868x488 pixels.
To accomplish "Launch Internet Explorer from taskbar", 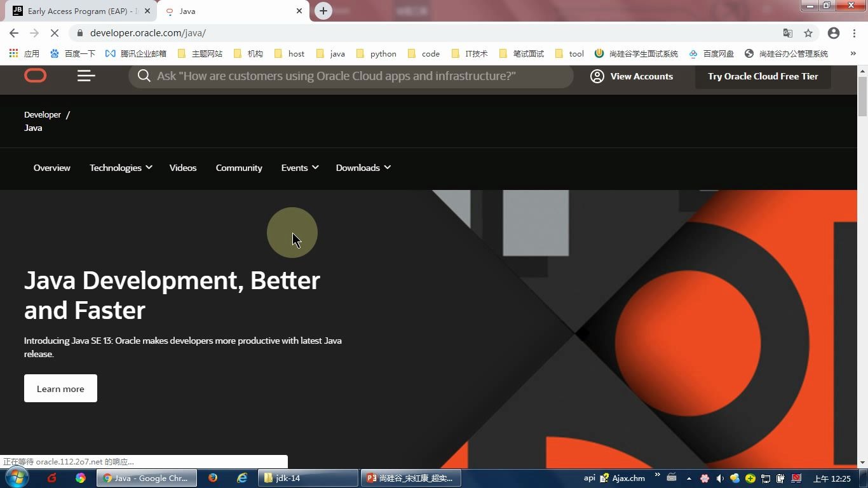I will coord(242,478).
